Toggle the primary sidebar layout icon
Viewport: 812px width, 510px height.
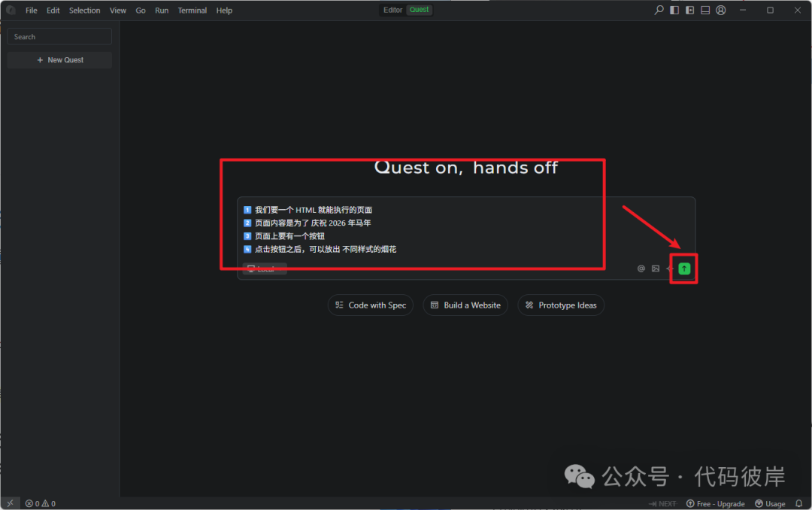(x=674, y=10)
